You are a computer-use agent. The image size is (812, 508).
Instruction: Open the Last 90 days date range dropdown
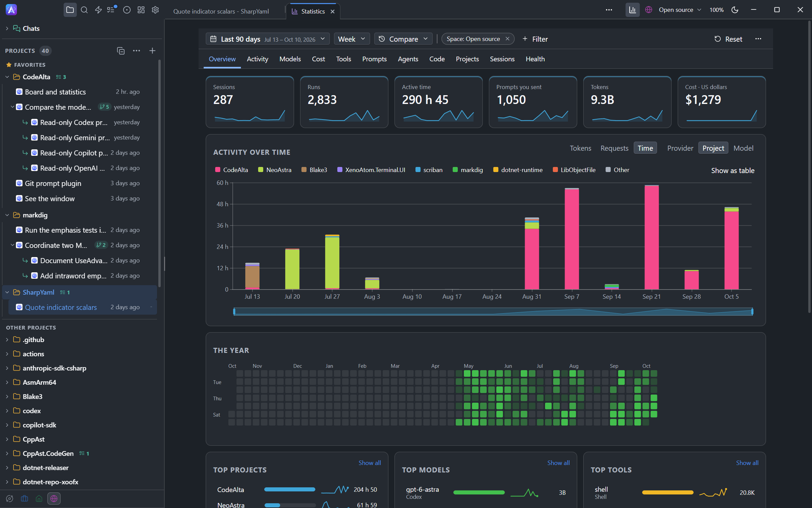[x=267, y=39]
